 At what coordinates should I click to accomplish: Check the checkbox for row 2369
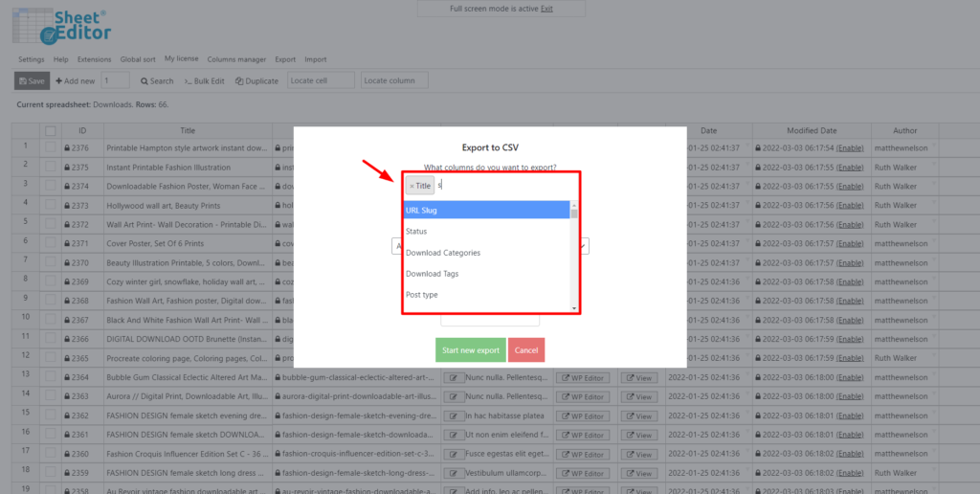coord(51,281)
